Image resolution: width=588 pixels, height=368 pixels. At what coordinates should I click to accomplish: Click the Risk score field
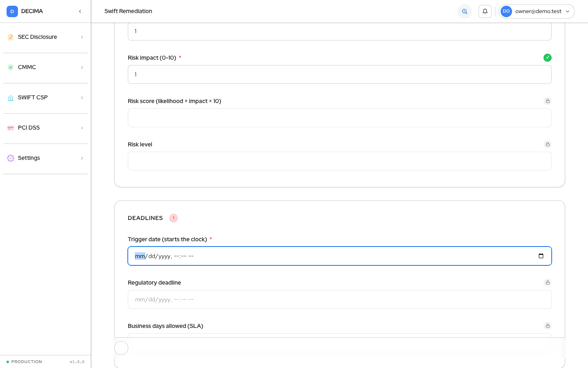pyautogui.click(x=340, y=118)
